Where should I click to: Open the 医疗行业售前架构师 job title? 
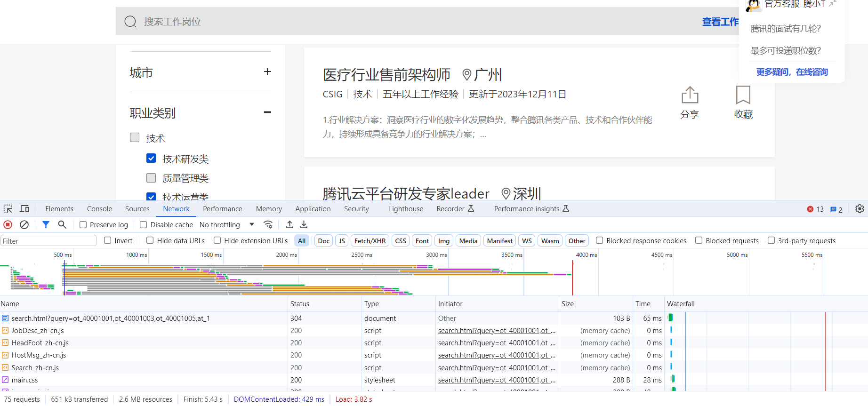[x=386, y=74]
